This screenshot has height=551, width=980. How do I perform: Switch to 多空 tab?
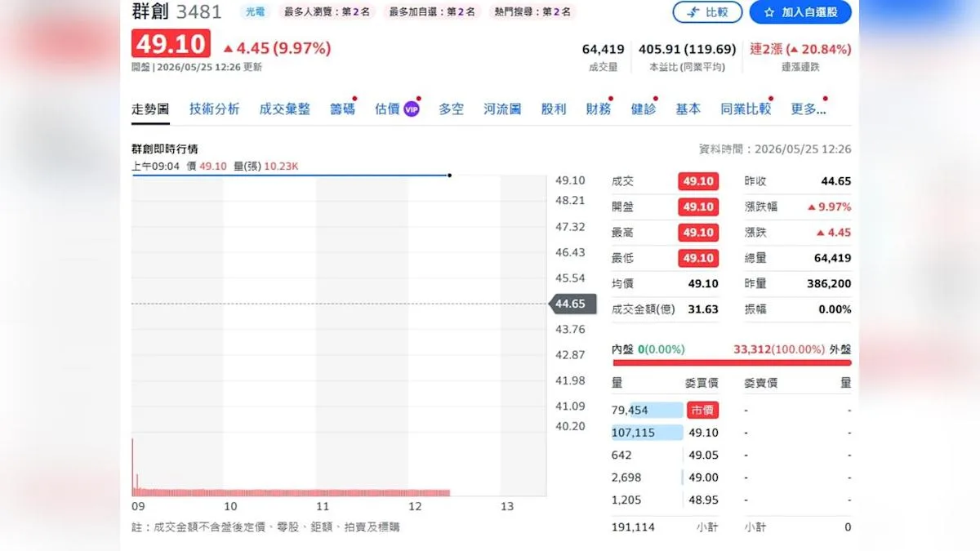pos(451,109)
